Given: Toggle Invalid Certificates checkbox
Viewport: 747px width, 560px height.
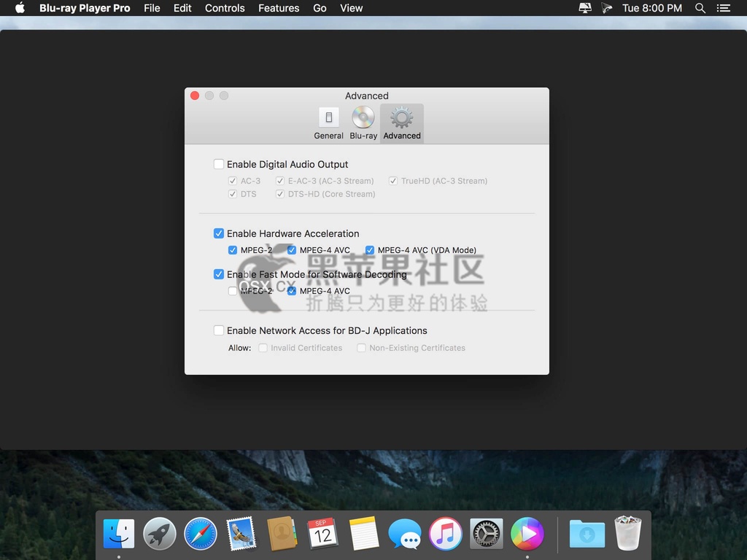Looking at the screenshot, I should (263, 348).
